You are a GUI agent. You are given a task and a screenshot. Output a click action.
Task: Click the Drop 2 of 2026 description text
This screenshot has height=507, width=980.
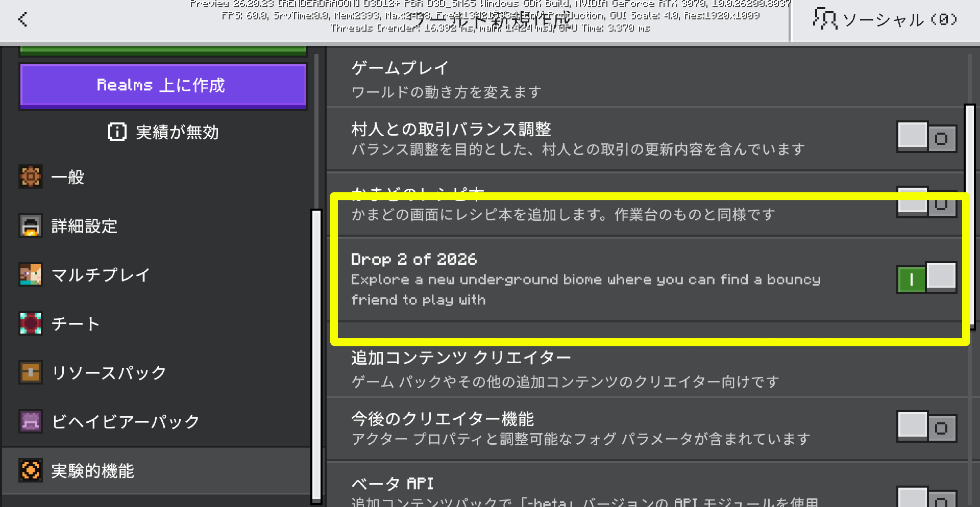coord(585,290)
